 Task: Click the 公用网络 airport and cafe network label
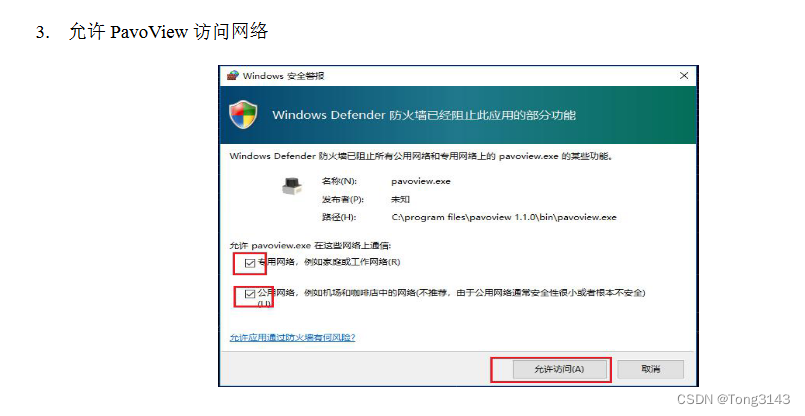(x=451, y=293)
